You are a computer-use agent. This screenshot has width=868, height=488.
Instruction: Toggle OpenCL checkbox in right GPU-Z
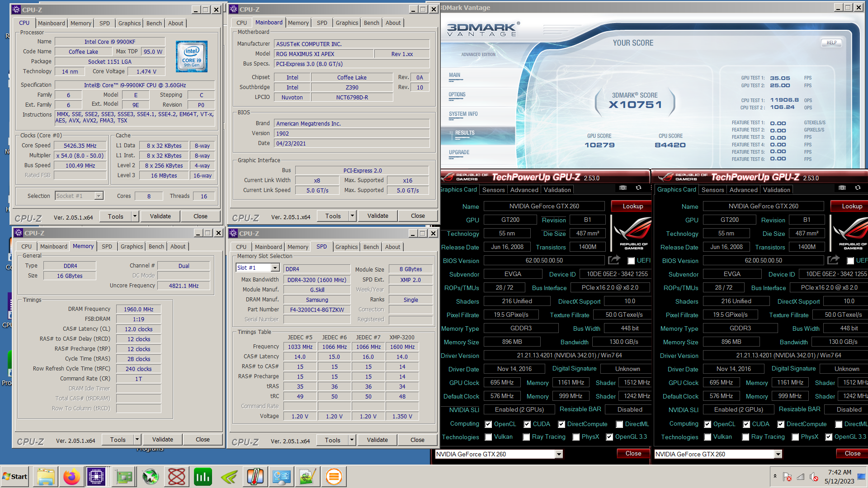pyautogui.click(x=708, y=424)
